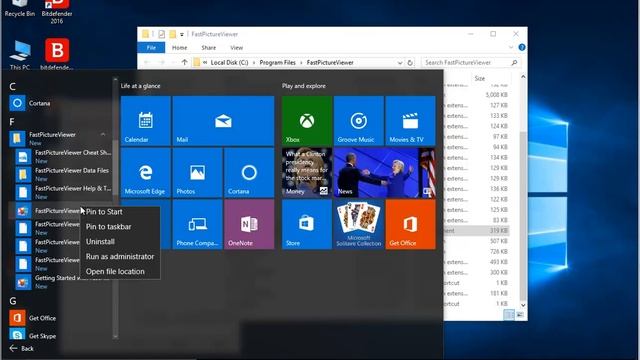Screen dimensions: 640x360
Task: Open the Mail tile
Action: [x=223, y=121]
